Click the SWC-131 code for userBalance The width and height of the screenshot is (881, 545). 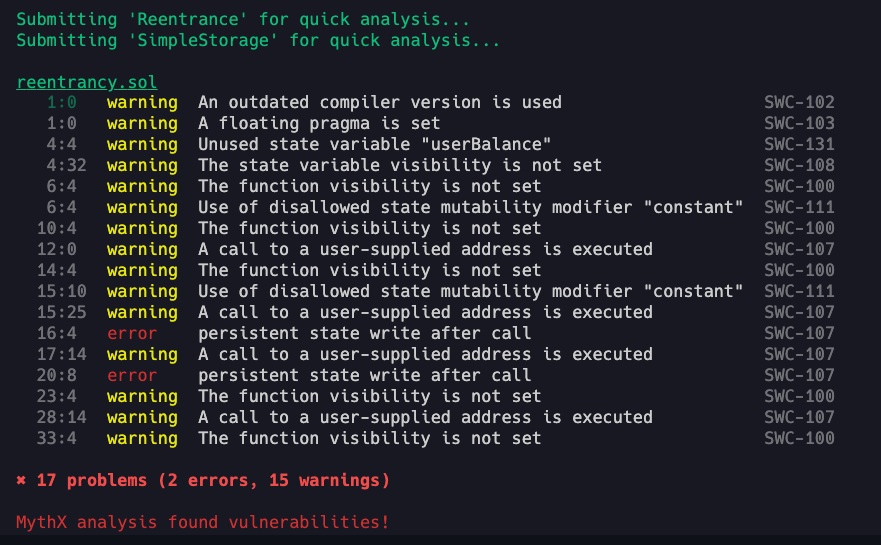point(800,144)
